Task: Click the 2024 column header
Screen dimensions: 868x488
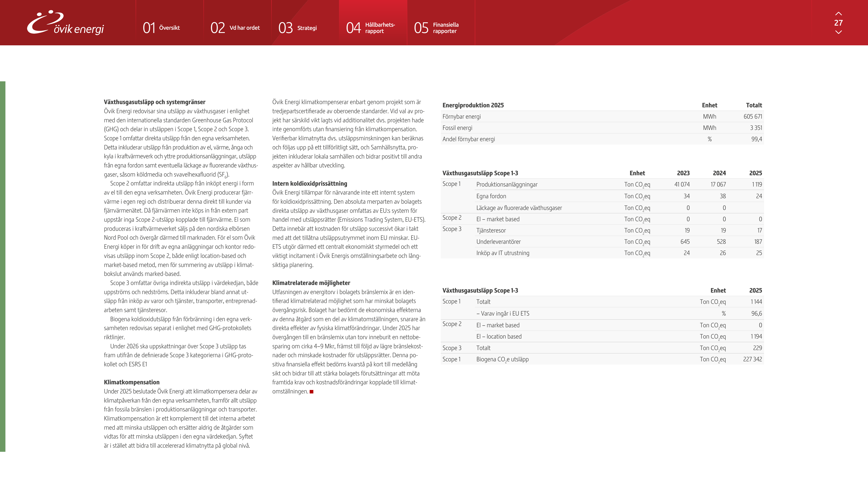Action: tap(719, 173)
